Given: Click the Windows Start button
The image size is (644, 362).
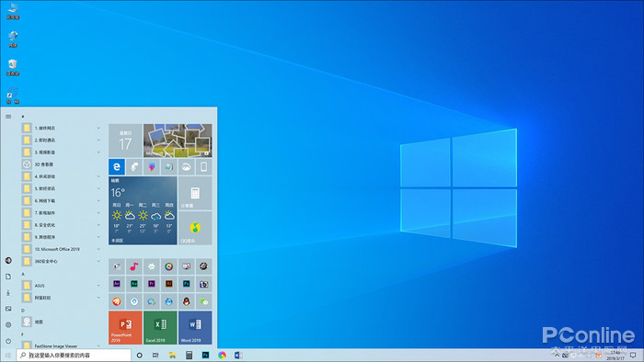Looking at the screenshot, I should (x=7, y=355).
